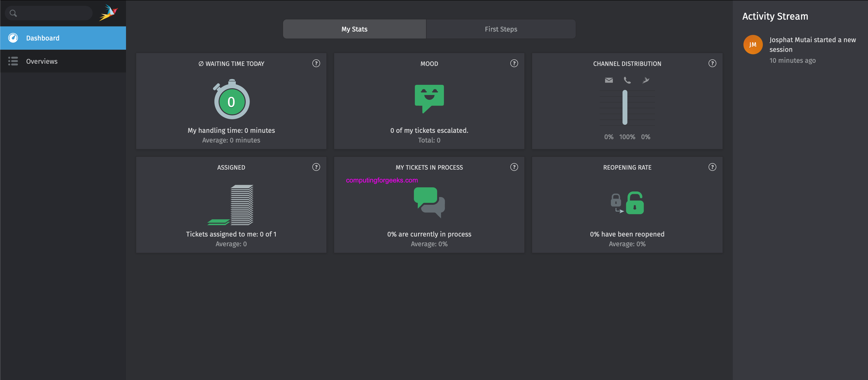Open help for Assigned widget

click(x=316, y=167)
